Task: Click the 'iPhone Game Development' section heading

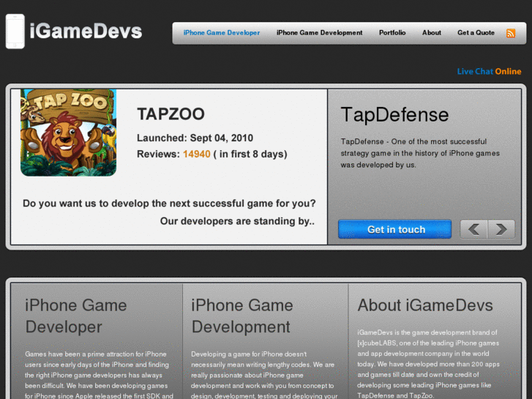Action: click(242, 316)
